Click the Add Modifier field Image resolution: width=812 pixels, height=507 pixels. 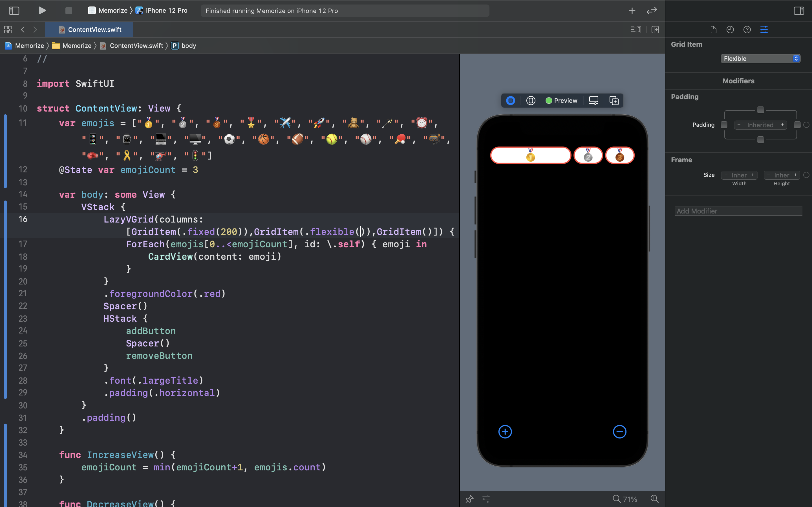[x=738, y=211]
